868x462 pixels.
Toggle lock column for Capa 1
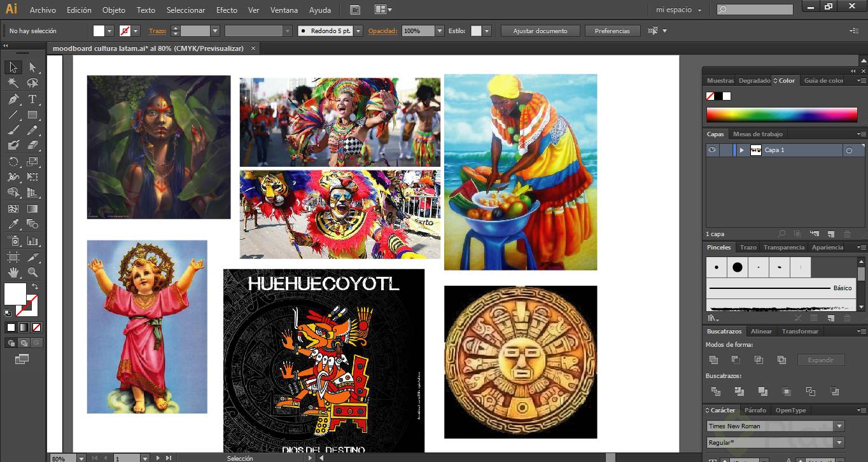click(x=725, y=150)
